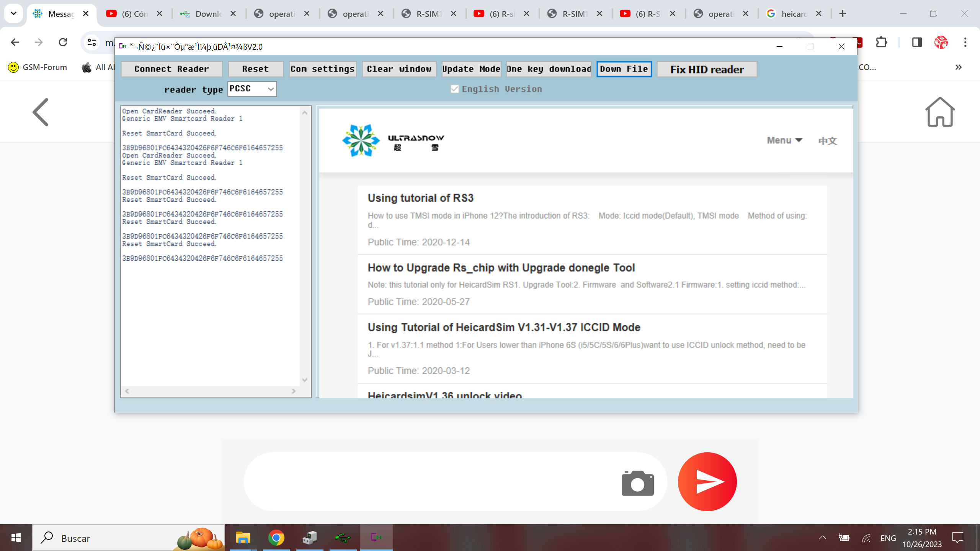
Task: Open the Using tutorial of RS3 link
Action: coord(420,198)
